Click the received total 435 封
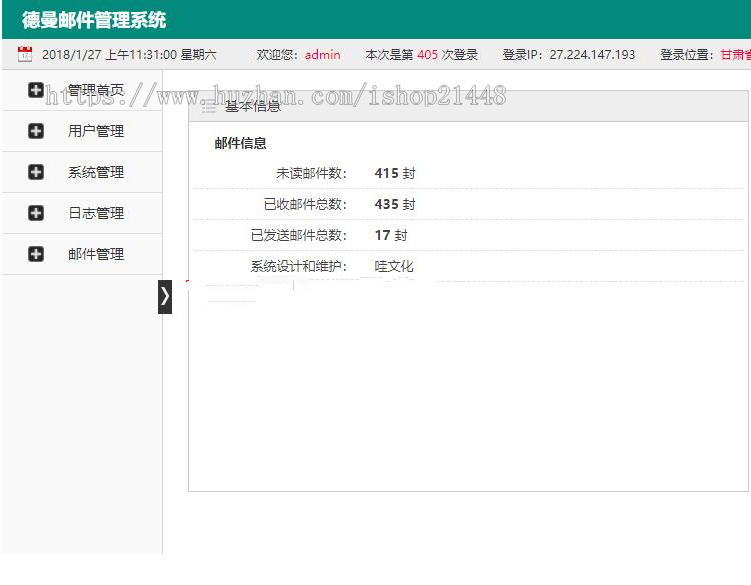 (395, 204)
